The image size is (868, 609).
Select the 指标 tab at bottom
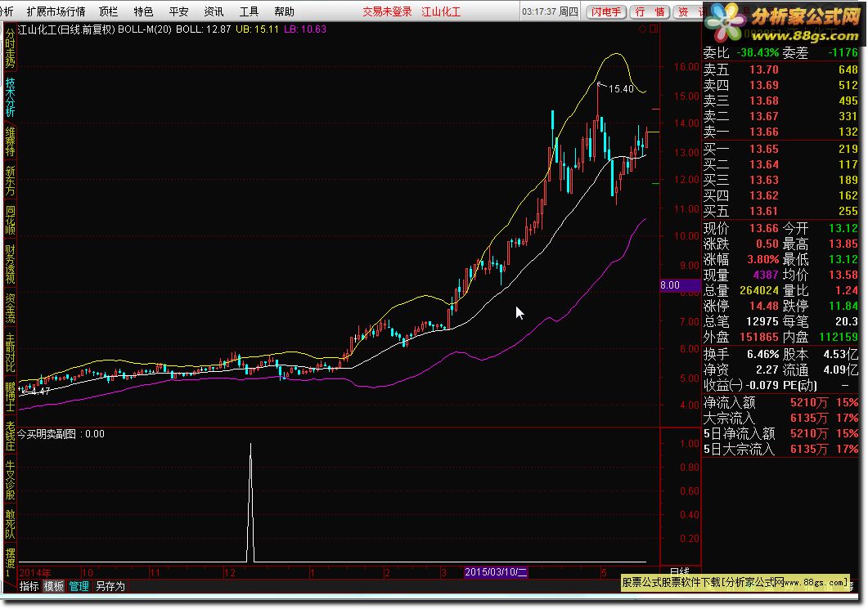29,586
